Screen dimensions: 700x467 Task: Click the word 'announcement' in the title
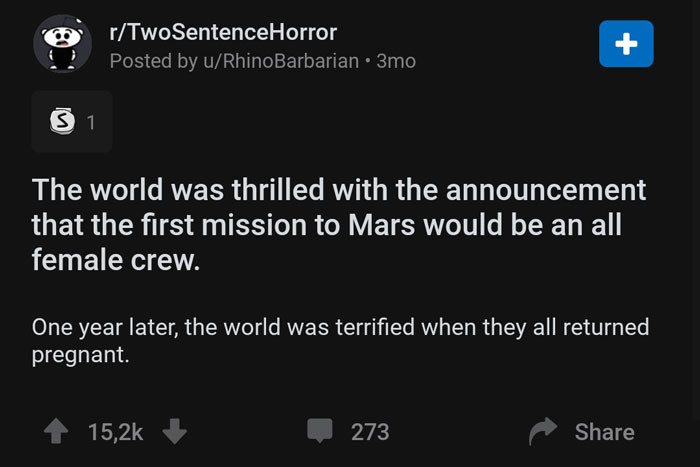pyautogui.click(x=546, y=190)
